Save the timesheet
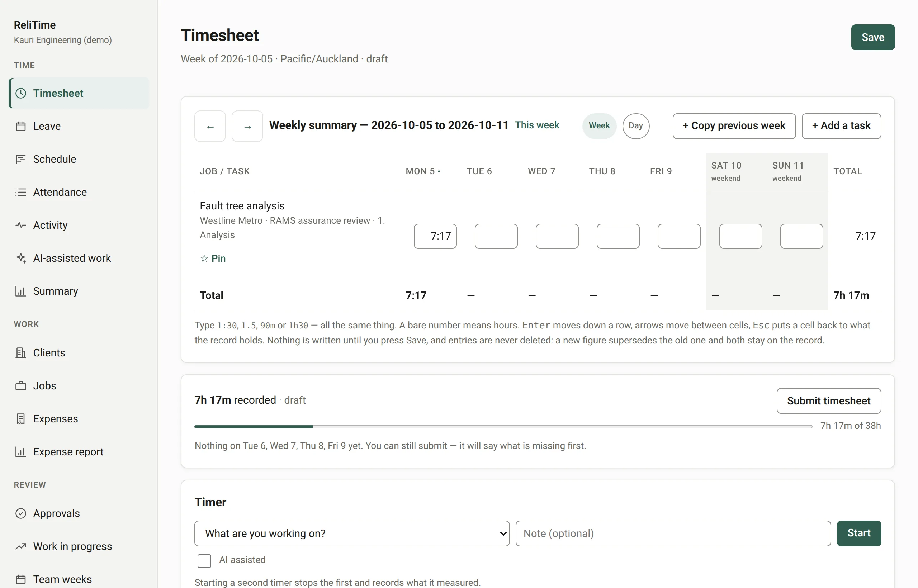 pos(872,37)
